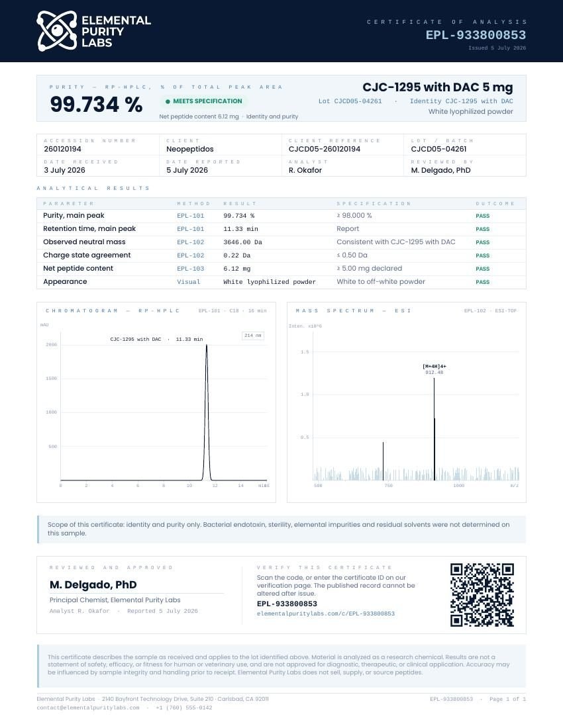The width and height of the screenshot is (563, 728).
Task: Click specification ≥ 98.000 %
Action: coord(354,216)
